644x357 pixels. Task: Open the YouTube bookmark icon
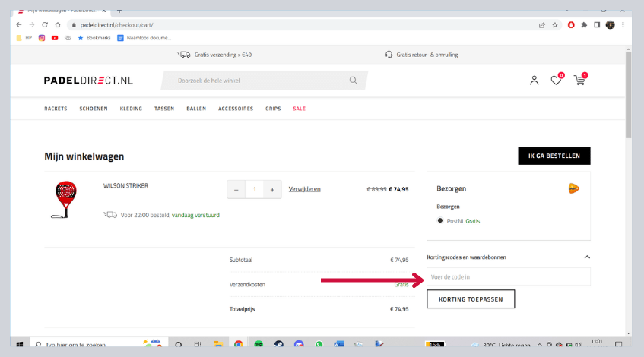click(x=55, y=37)
